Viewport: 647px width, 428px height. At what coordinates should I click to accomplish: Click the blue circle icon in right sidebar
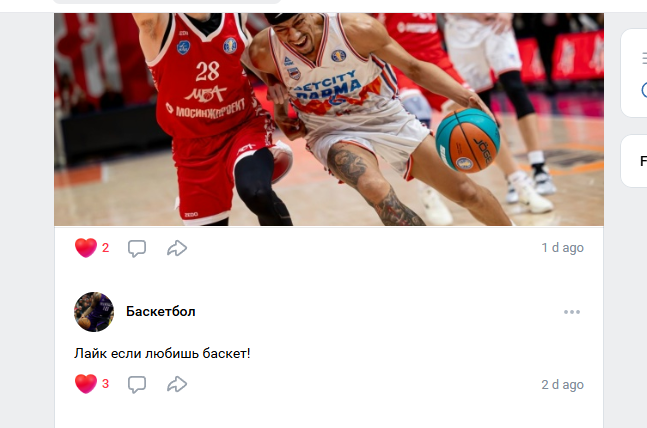[644, 90]
